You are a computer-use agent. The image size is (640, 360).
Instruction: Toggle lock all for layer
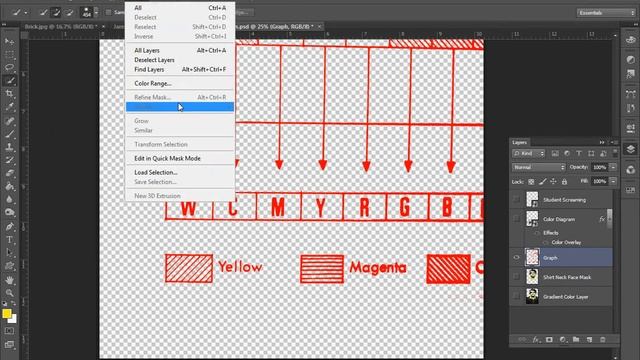click(x=564, y=182)
